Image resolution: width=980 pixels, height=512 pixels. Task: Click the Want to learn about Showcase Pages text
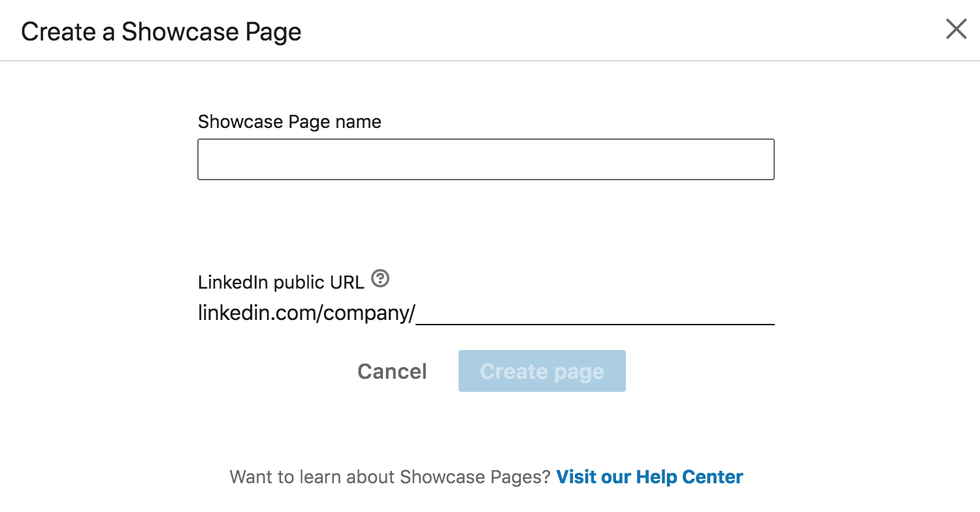point(390,477)
